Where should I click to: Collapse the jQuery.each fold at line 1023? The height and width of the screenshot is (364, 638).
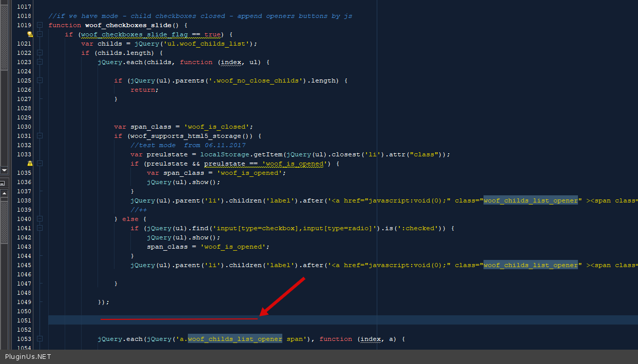40,62
